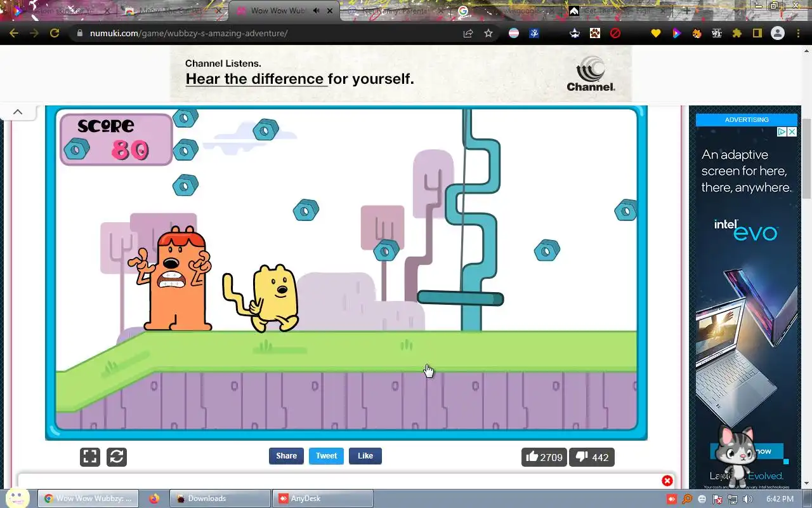
Task: Launch Firefox from the taskbar
Action: [154, 498]
